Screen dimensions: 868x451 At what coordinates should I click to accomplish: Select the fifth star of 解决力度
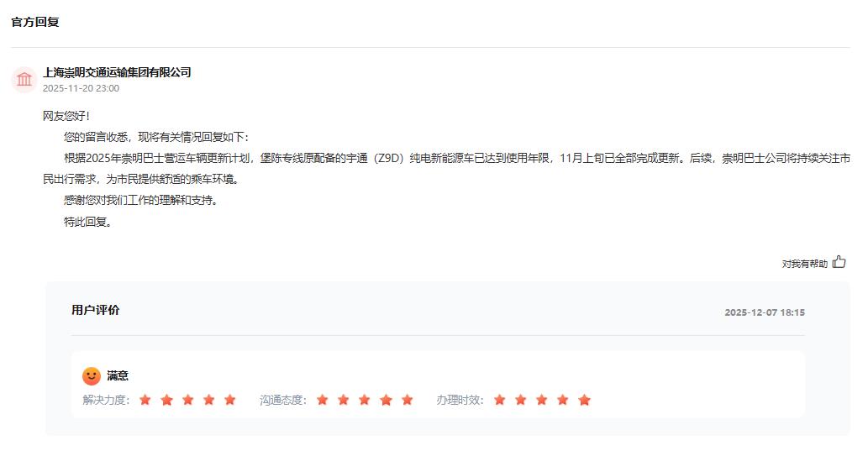pyautogui.click(x=229, y=400)
